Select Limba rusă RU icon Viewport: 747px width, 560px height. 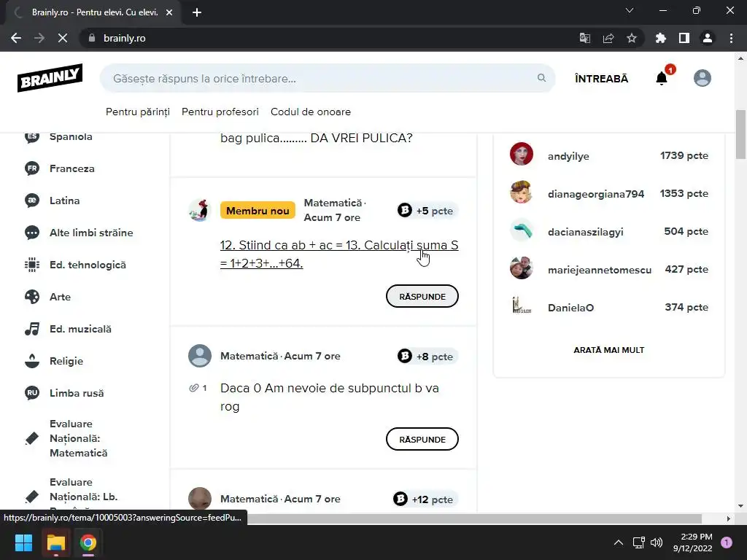pos(32,393)
